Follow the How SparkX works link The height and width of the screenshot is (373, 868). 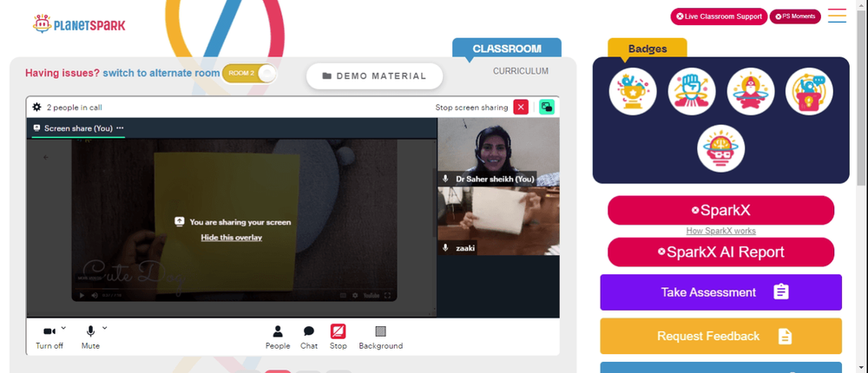pos(720,231)
